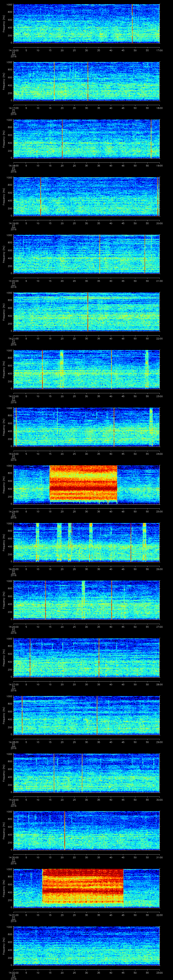This screenshot has width=173, height=980.
Task: Click the 14:27:00 start time label
Action: tap(13, 684)
